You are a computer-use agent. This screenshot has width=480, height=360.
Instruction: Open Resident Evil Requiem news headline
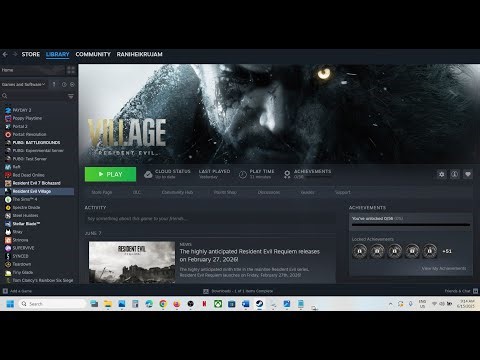(x=250, y=255)
